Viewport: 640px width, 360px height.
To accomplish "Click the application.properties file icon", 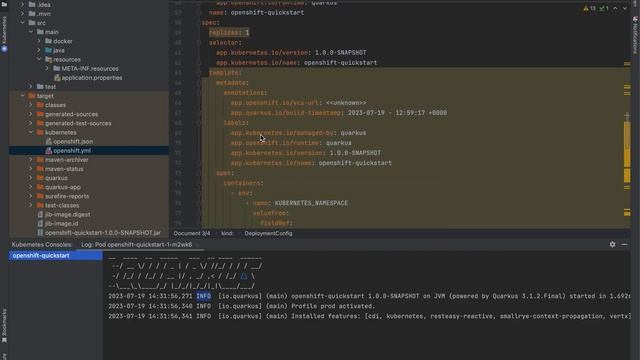I will (x=57, y=78).
